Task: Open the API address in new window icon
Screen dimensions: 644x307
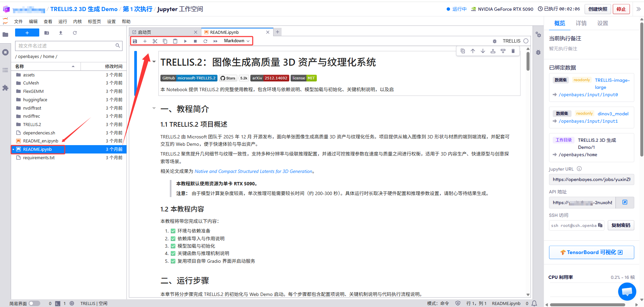Action: click(x=625, y=202)
